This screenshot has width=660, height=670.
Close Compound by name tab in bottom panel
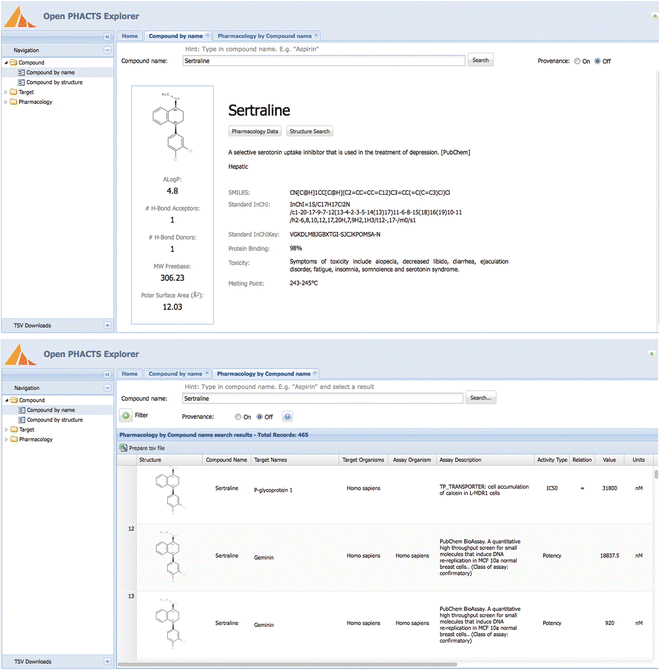pyautogui.click(x=207, y=373)
